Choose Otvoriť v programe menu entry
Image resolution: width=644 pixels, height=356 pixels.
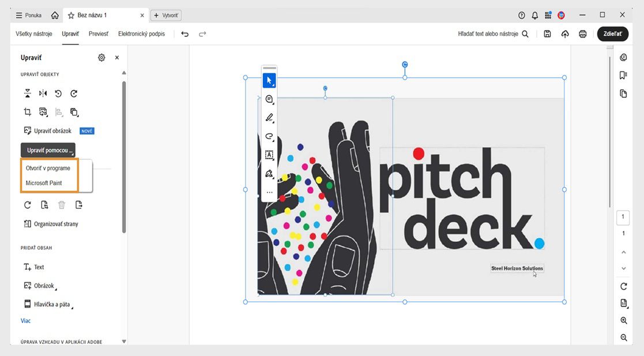[x=48, y=168]
